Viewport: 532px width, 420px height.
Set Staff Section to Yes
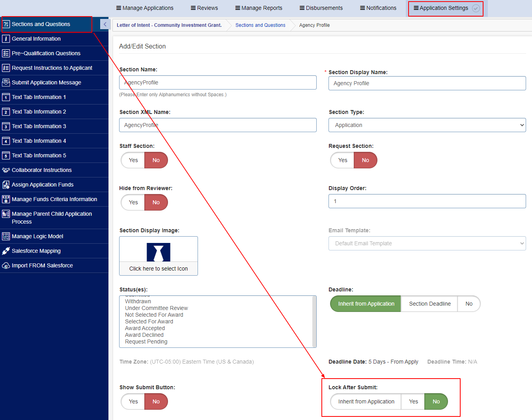(133, 160)
